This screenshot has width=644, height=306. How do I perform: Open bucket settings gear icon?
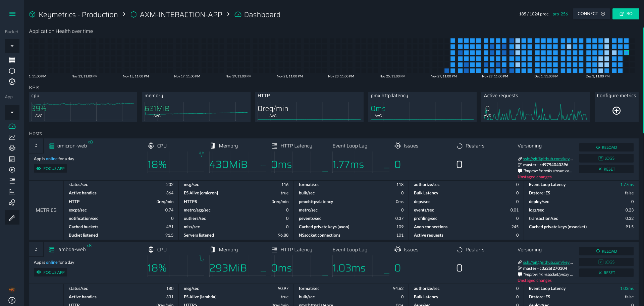12,82
